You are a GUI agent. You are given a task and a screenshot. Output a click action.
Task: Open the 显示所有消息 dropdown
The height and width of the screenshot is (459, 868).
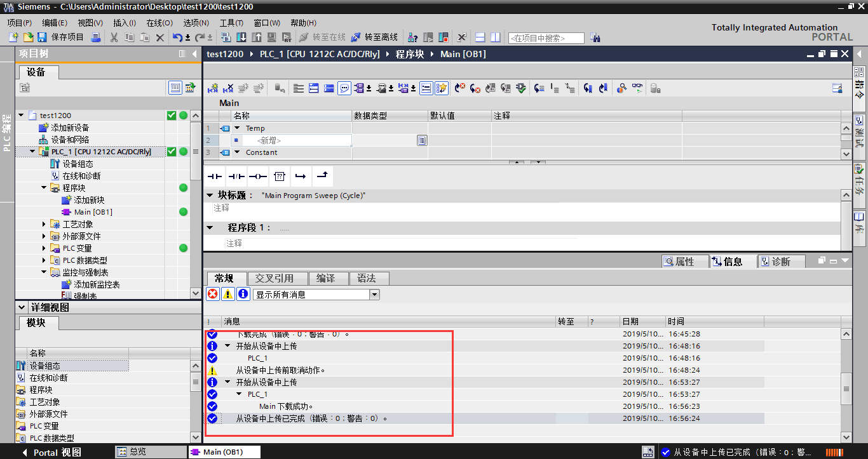coord(374,293)
